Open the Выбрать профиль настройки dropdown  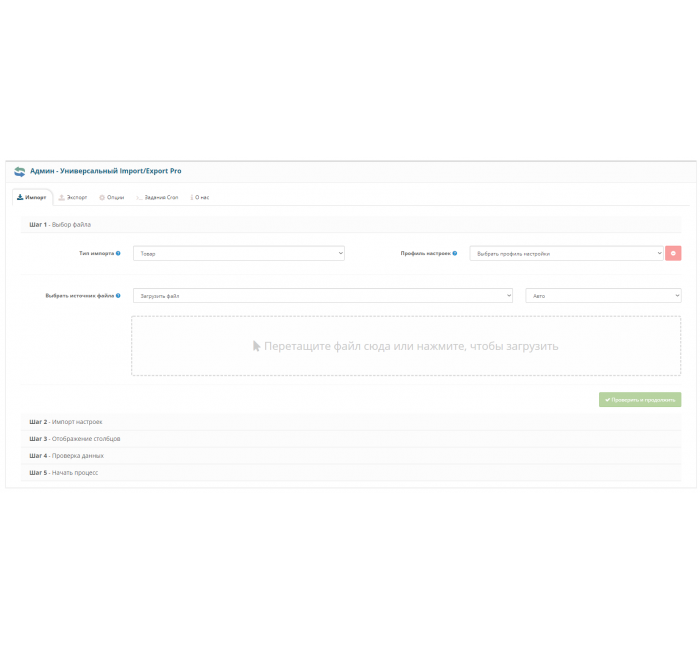click(566, 253)
